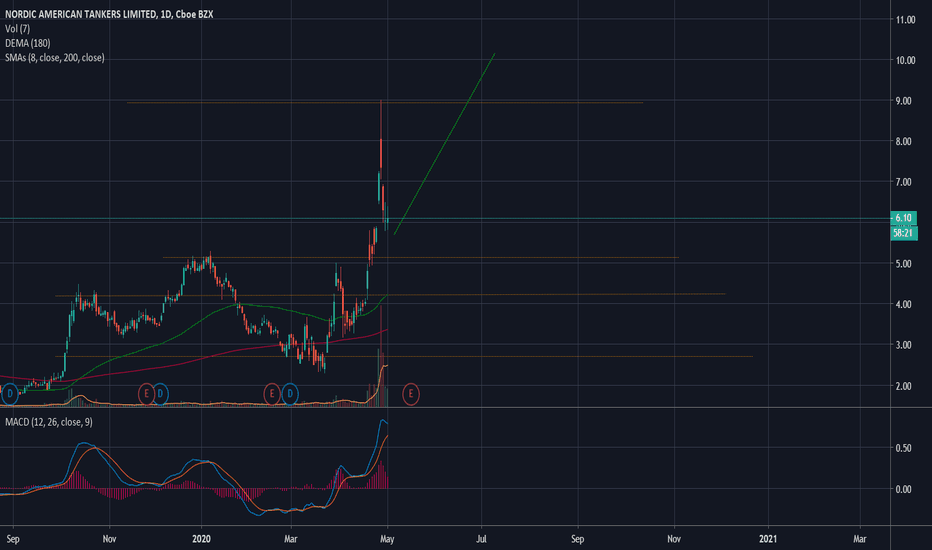The width and height of the screenshot is (932, 550).
Task: Click the 2.00 price axis label
Action: [903, 386]
